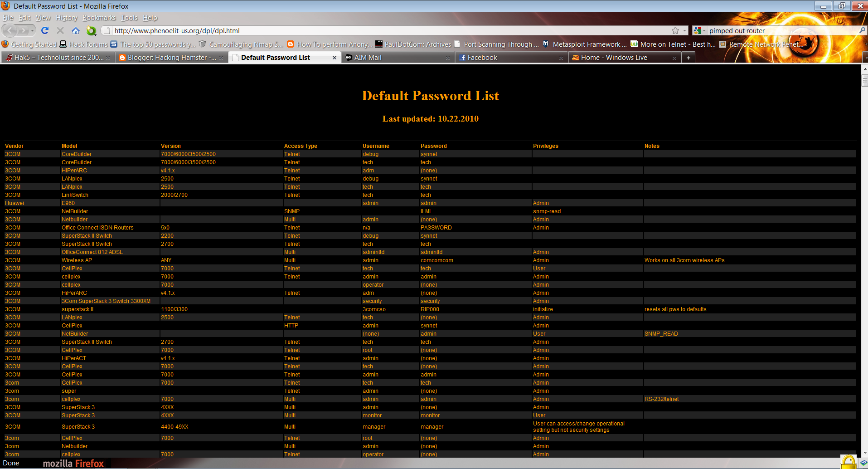The height and width of the screenshot is (469, 868).
Task: Click the search magnifier icon
Action: click(x=863, y=30)
